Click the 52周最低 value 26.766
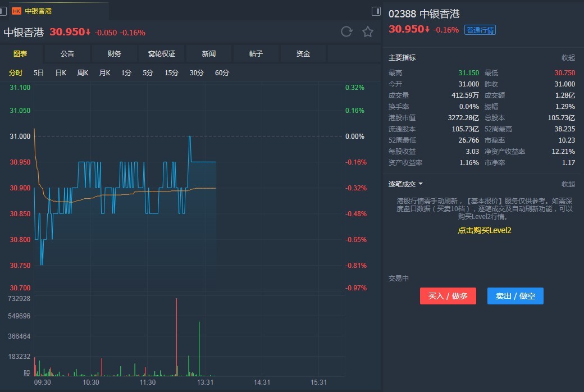584x392 pixels. point(468,140)
